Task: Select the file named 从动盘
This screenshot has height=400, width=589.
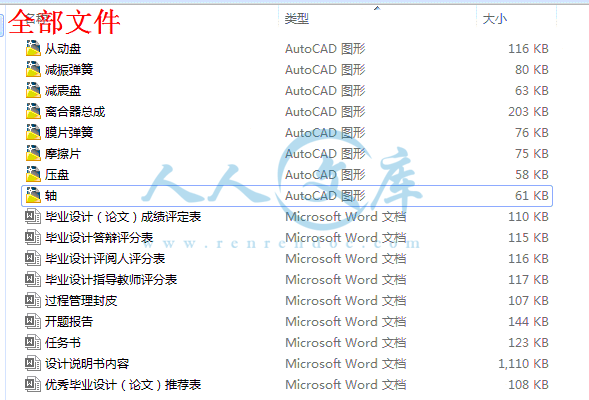Action: click(x=63, y=48)
